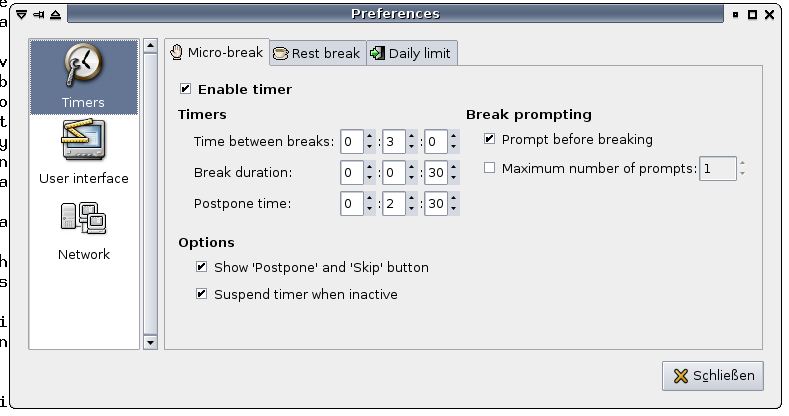
Task: Click the cup icon on Rest break tab
Action: pos(281,53)
